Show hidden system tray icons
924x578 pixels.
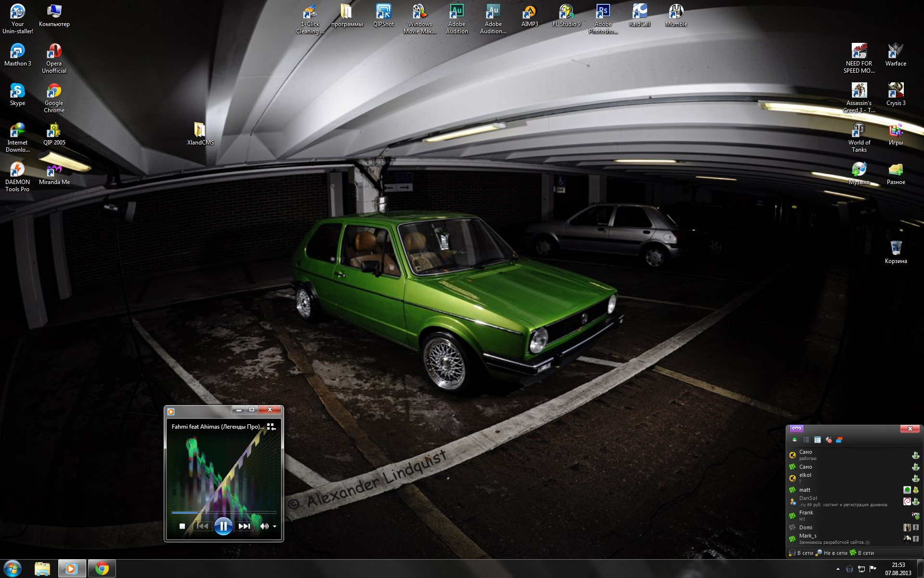coord(838,569)
